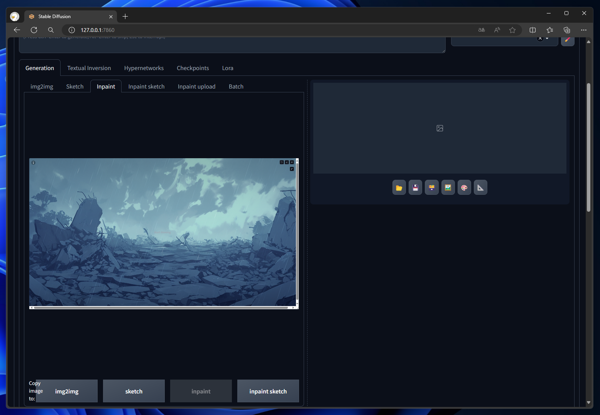Select the img2img sub-tab
600x415 pixels.
pos(42,86)
